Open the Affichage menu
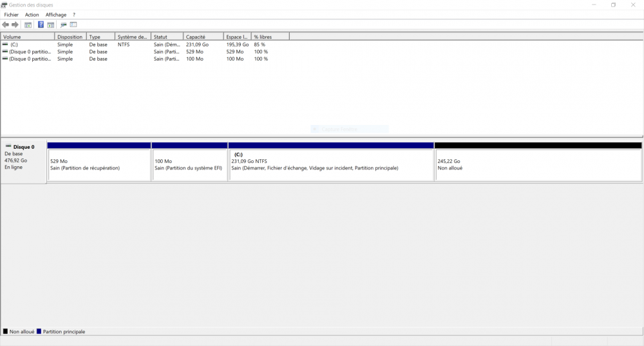644x346 pixels. [x=56, y=15]
